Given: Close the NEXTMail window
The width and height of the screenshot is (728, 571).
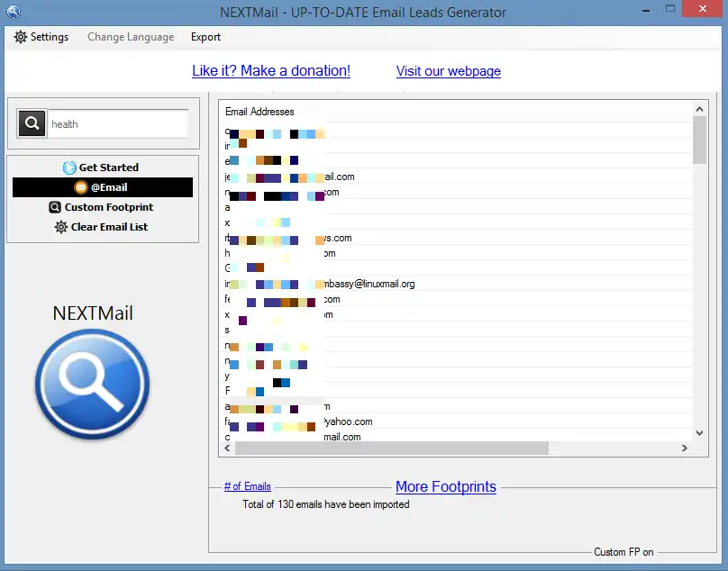Looking at the screenshot, I should [x=703, y=8].
